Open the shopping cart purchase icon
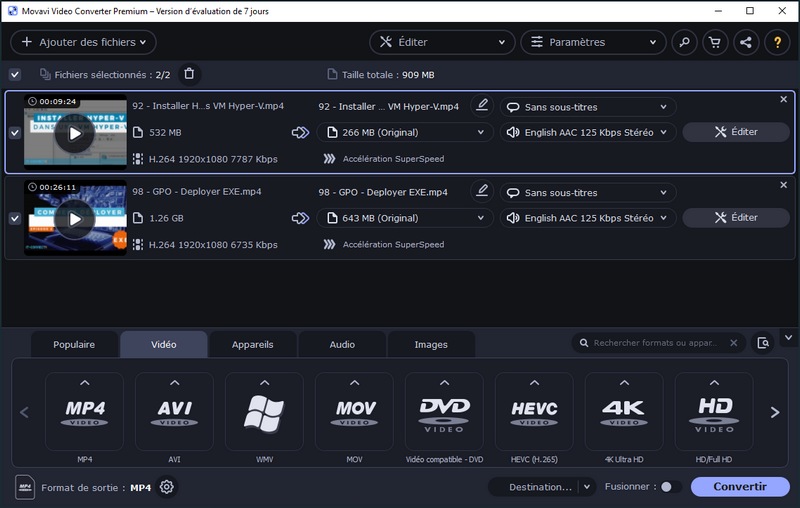The image size is (800, 508). coord(714,42)
